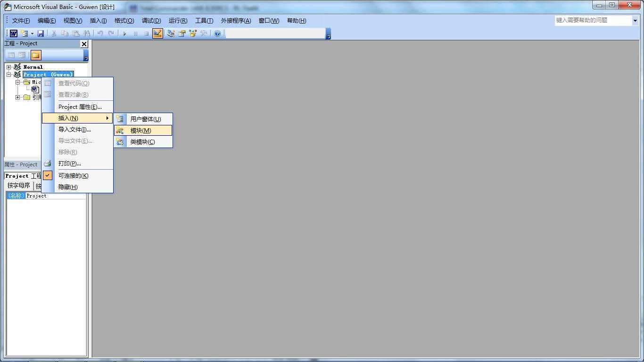Open toolbar options arrow at standard toolbar end
This screenshot has width=644, height=362.
328,33
